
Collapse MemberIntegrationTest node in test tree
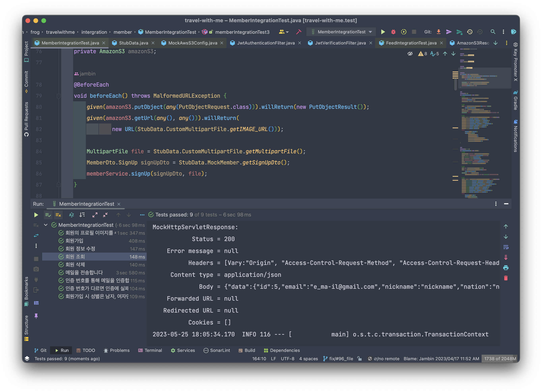pyautogui.click(x=46, y=225)
